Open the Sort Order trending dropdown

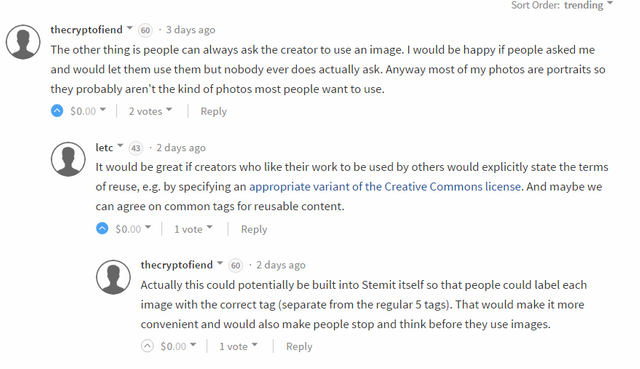pos(562,5)
